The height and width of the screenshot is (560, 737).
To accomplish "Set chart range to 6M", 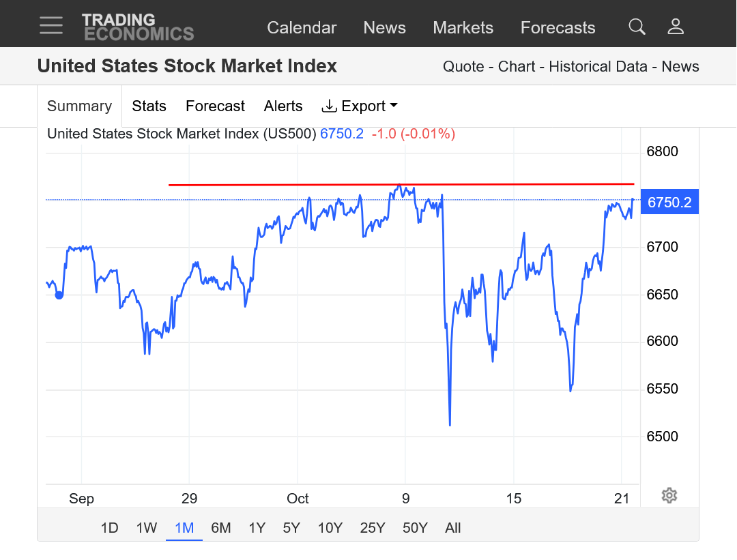I will pos(221,527).
